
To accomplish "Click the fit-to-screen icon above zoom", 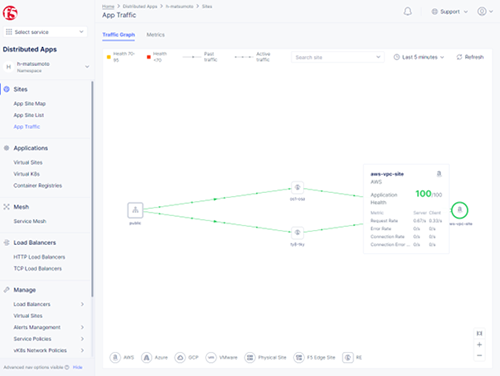I will [x=479, y=333].
